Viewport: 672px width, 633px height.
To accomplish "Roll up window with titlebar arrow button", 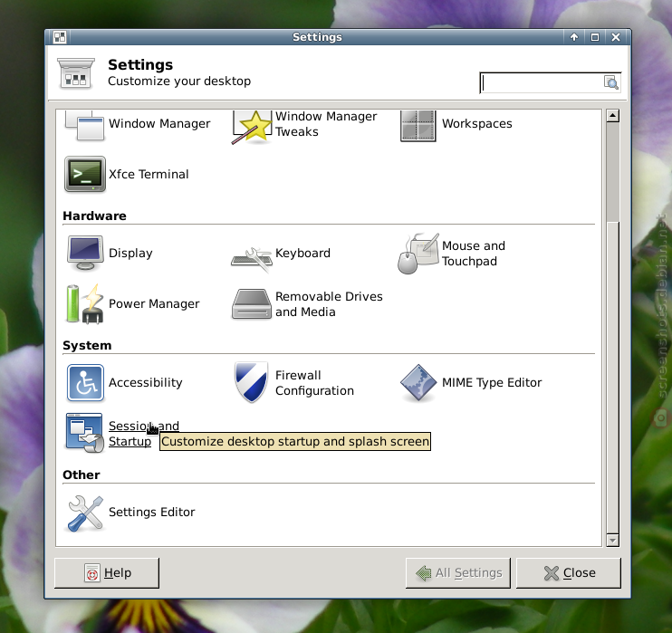I will [574, 37].
